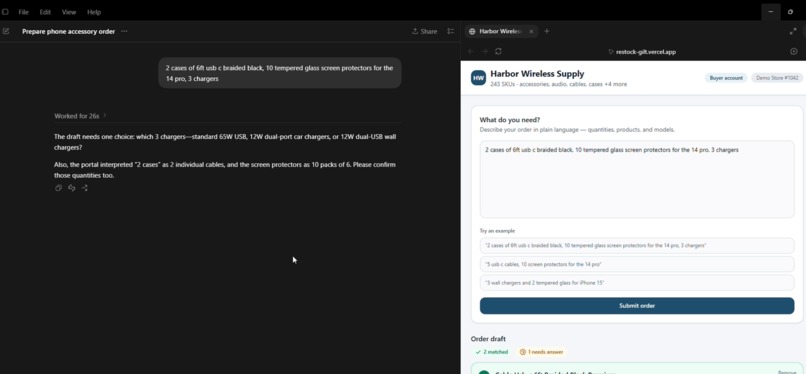
Task: Click the 'What do you need?' heading
Action: [x=509, y=120]
